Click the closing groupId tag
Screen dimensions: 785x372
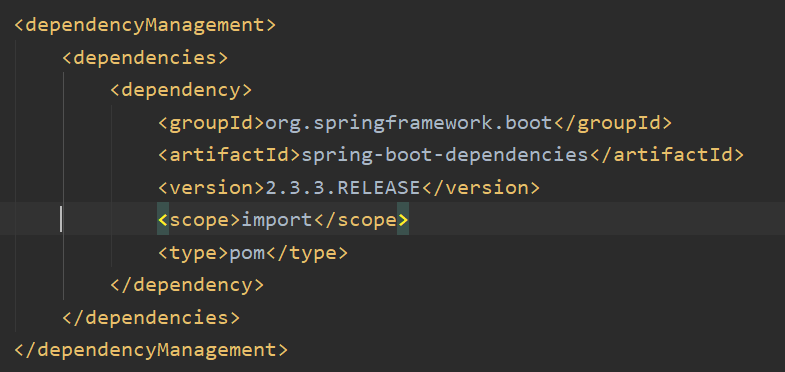(x=612, y=123)
